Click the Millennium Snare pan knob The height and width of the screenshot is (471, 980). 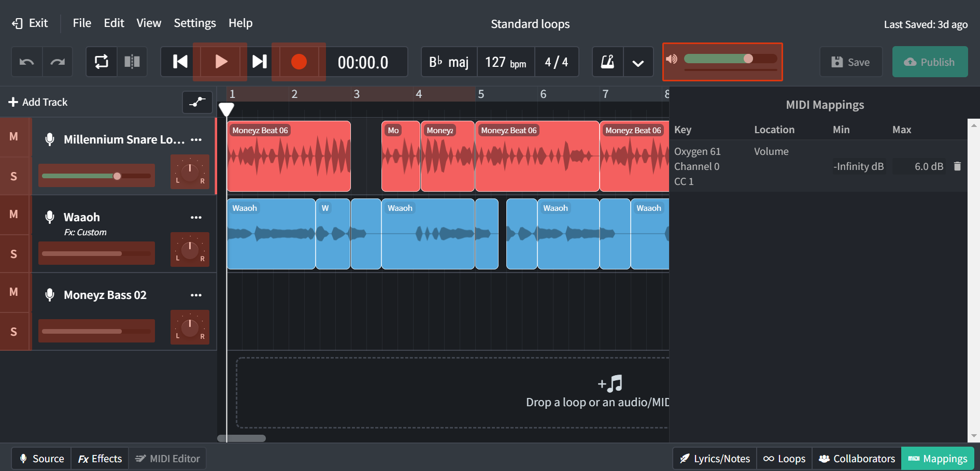[190, 172]
